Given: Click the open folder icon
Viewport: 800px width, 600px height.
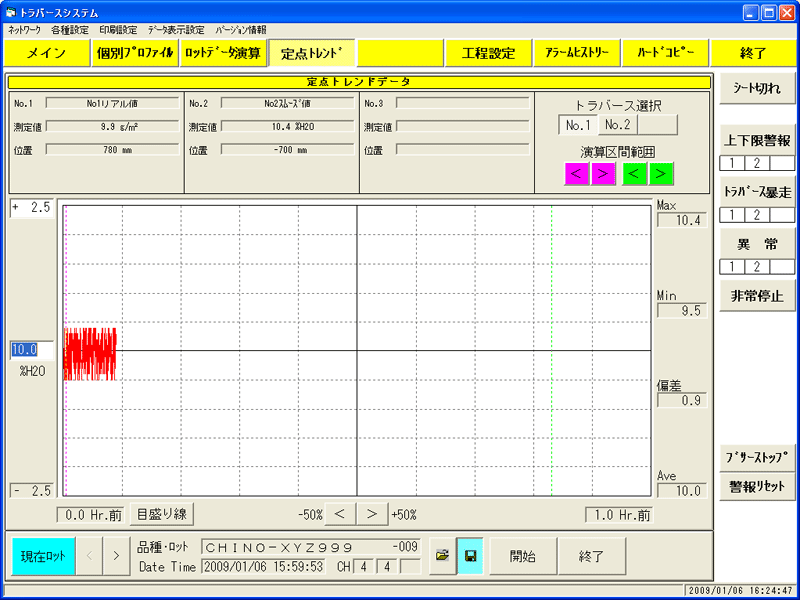Looking at the screenshot, I should (x=441, y=555).
